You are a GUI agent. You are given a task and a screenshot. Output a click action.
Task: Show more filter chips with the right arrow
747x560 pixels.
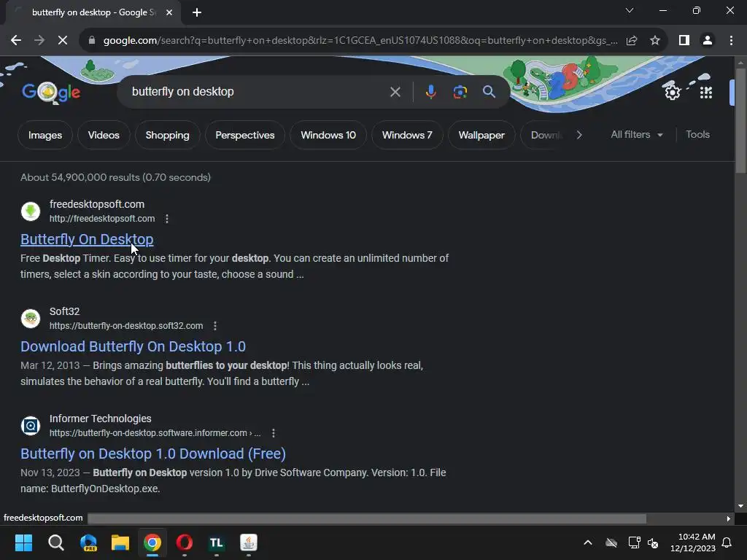pos(579,135)
